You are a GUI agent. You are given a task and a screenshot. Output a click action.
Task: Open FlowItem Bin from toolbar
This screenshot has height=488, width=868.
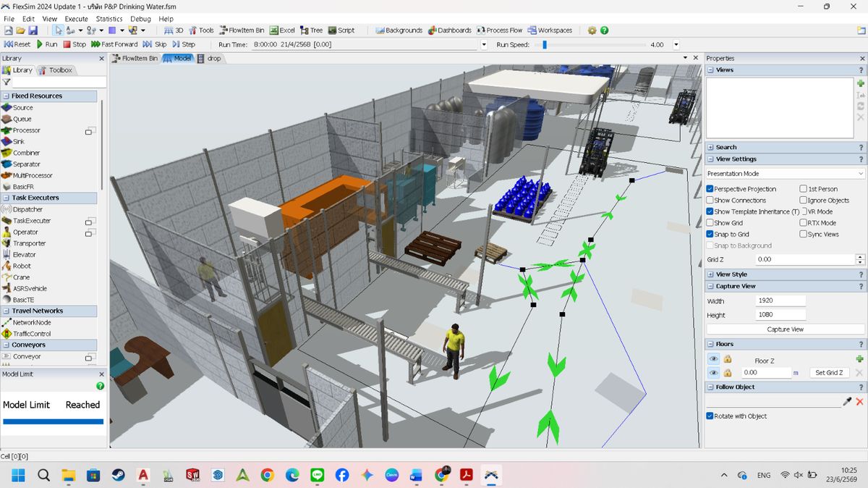click(x=242, y=30)
